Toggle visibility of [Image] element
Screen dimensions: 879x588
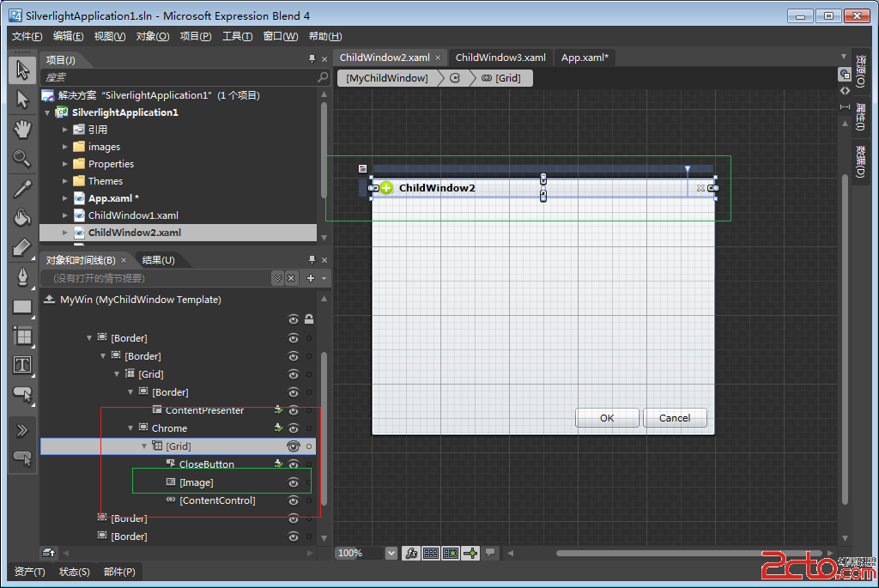pyautogui.click(x=294, y=482)
